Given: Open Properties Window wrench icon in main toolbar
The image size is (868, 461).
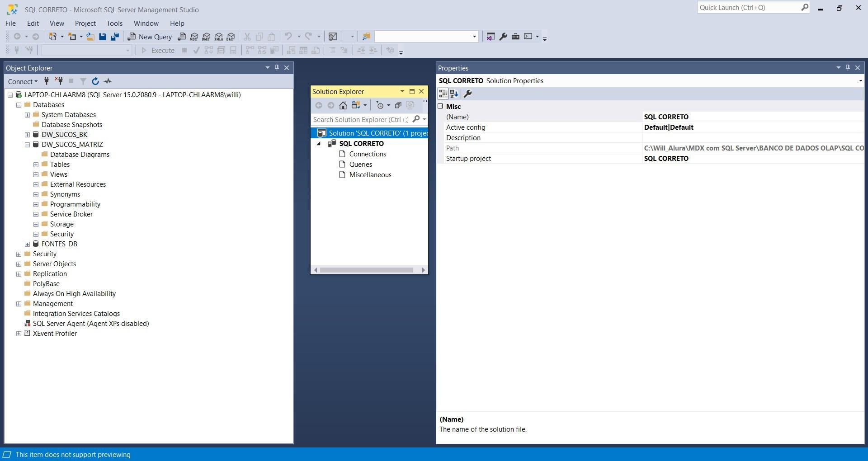Looking at the screenshot, I should pos(503,37).
